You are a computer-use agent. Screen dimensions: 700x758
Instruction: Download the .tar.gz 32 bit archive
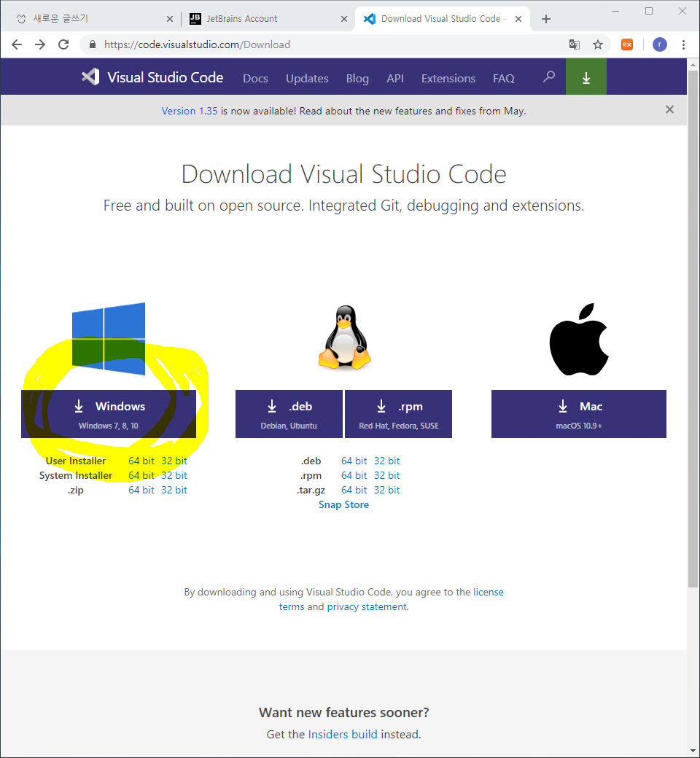click(x=387, y=490)
